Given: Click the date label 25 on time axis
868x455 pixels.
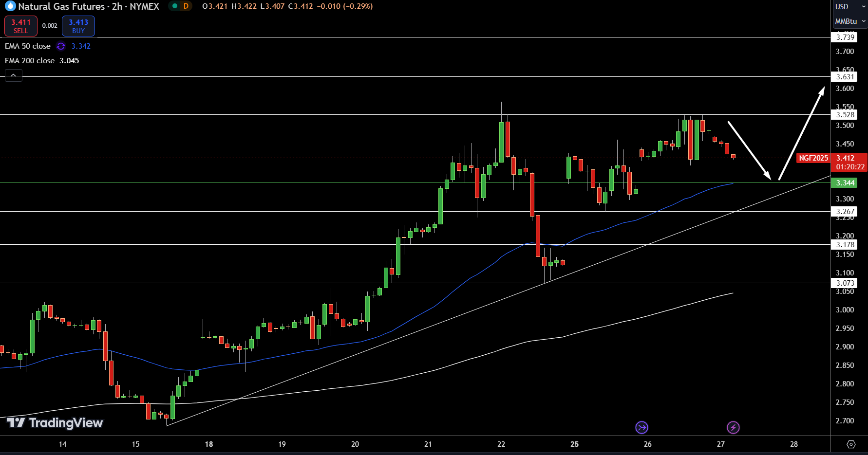Looking at the screenshot, I should [575, 444].
